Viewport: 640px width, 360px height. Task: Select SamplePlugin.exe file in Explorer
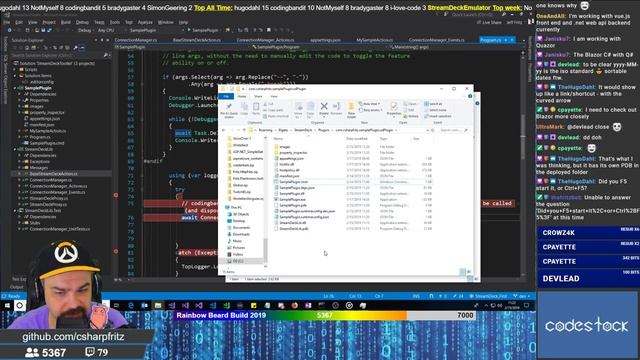coord(292,200)
